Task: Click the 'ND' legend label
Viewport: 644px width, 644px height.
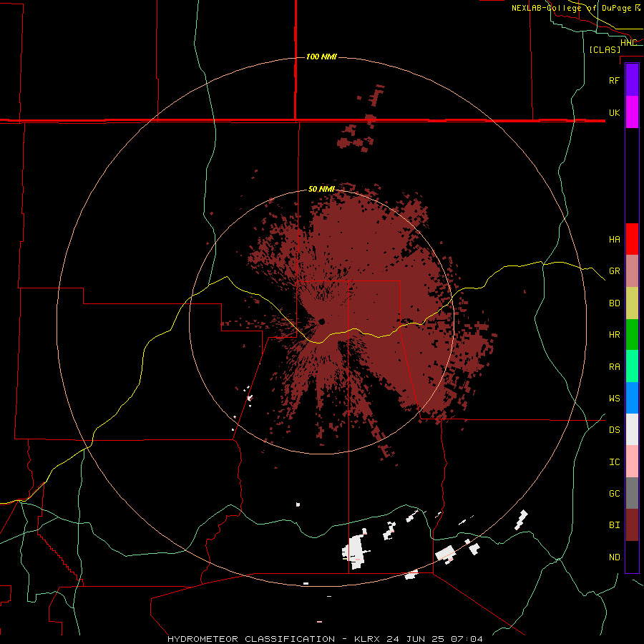Action: tap(614, 557)
